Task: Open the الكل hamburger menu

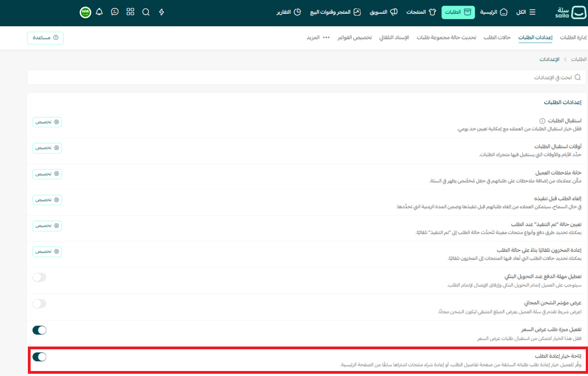Action: coord(526,12)
